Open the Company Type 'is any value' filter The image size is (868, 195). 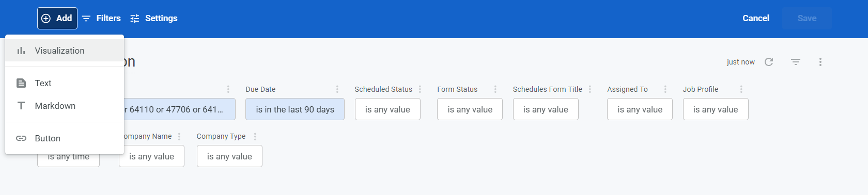pyautogui.click(x=229, y=156)
